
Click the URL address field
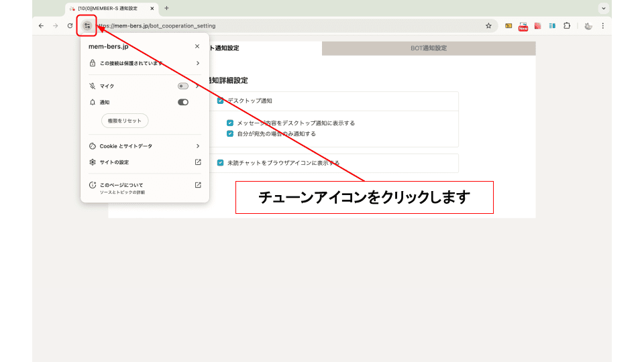pos(288,25)
